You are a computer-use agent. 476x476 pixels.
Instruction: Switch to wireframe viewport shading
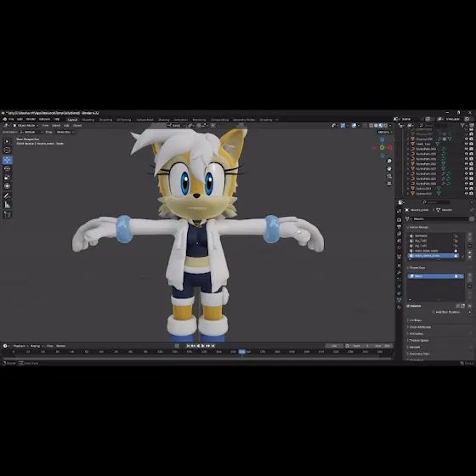pos(371,126)
